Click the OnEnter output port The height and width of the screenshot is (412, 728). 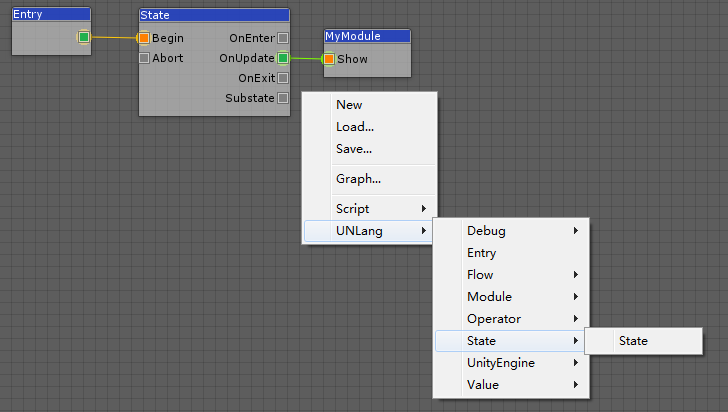[283, 38]
